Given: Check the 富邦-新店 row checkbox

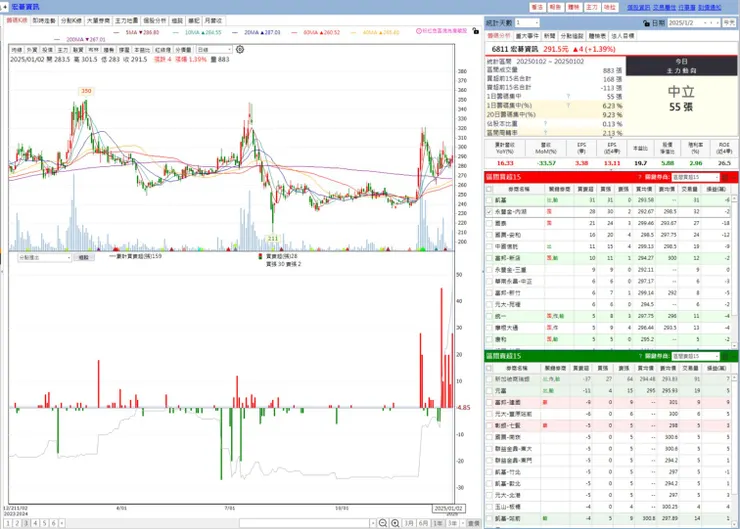Looking at the screenshot, I should (489, 258).
